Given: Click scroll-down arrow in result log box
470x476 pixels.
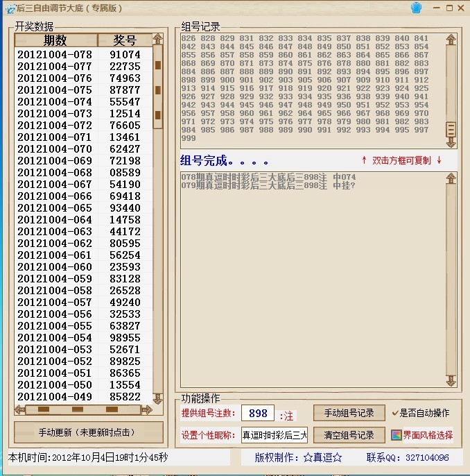Looking at the screenshot, I should [451, 381].
